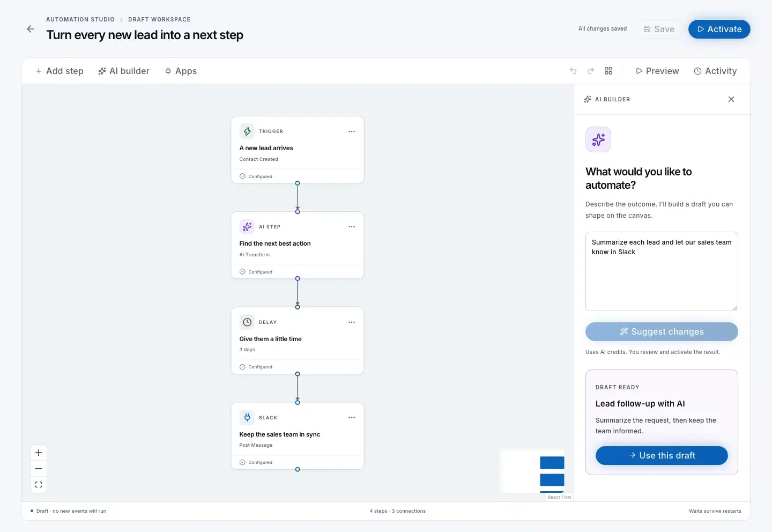Click the Trigger node's bottom output handle
Image resolution: width=772 pixels, height=532 pixels.
coord(298,183)
